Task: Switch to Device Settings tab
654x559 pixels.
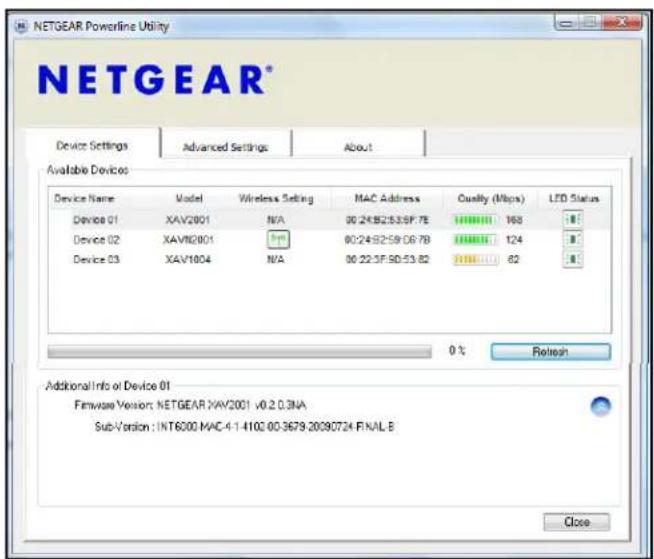Action: tap(92, 146)
